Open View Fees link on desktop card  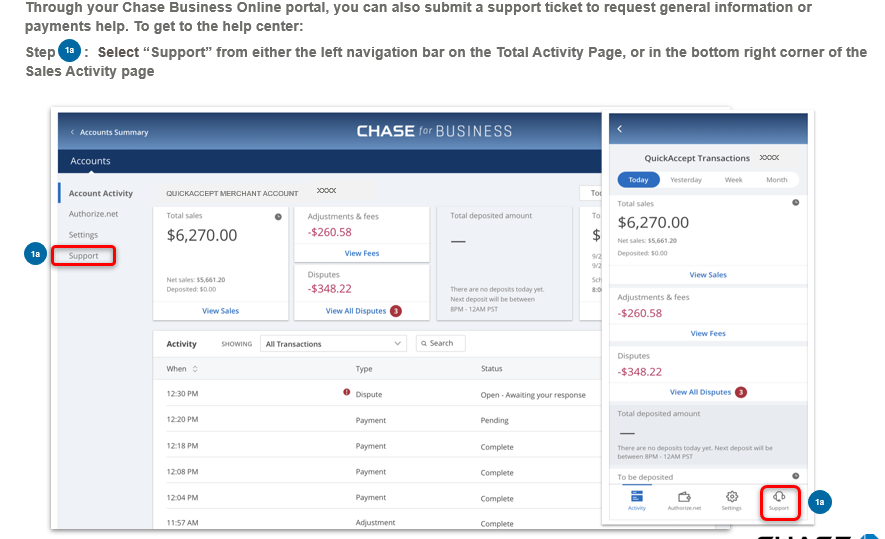pos(362,253)
